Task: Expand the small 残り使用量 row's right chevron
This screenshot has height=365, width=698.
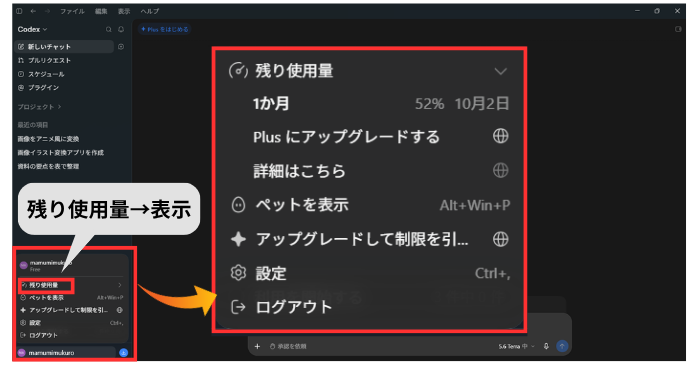Action: coord(120,285)
